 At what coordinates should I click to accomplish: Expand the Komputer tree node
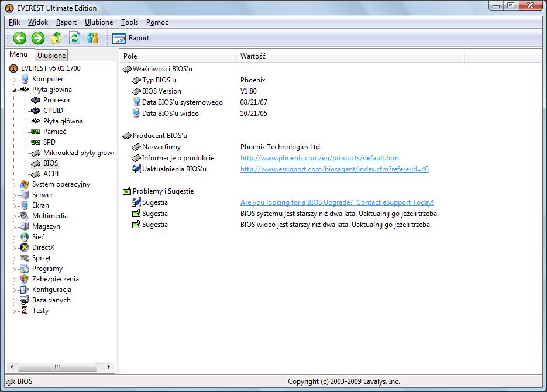(14, 80)
